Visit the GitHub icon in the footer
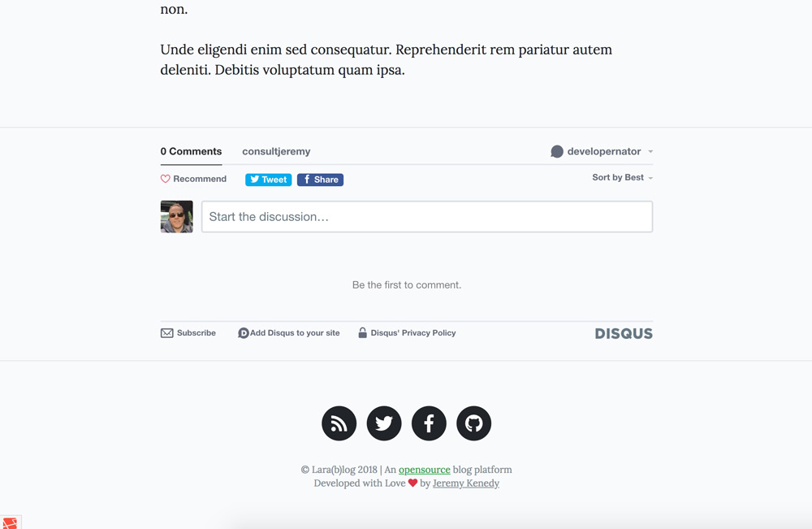The width and height of the screenshot is (812, 529). point(473,423)
